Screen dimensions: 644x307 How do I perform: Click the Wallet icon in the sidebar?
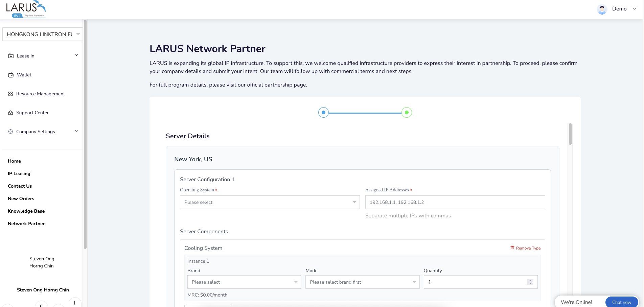(11, 75)
